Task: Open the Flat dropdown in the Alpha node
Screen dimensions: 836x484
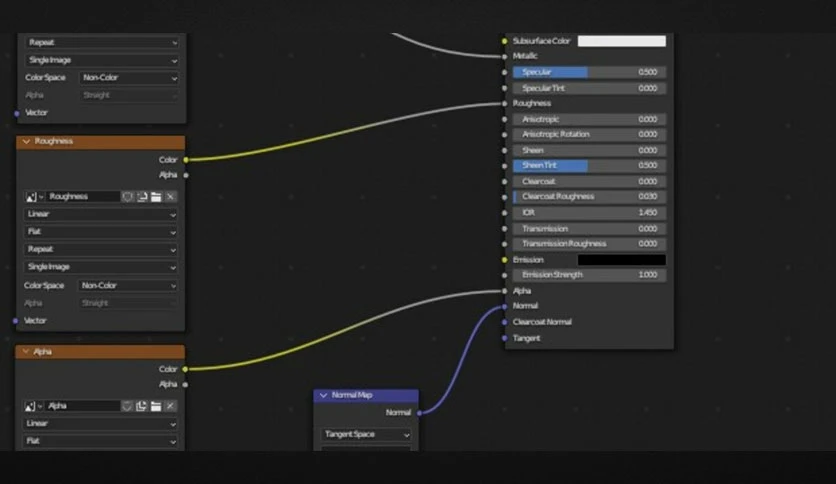Action: [100, 441]
